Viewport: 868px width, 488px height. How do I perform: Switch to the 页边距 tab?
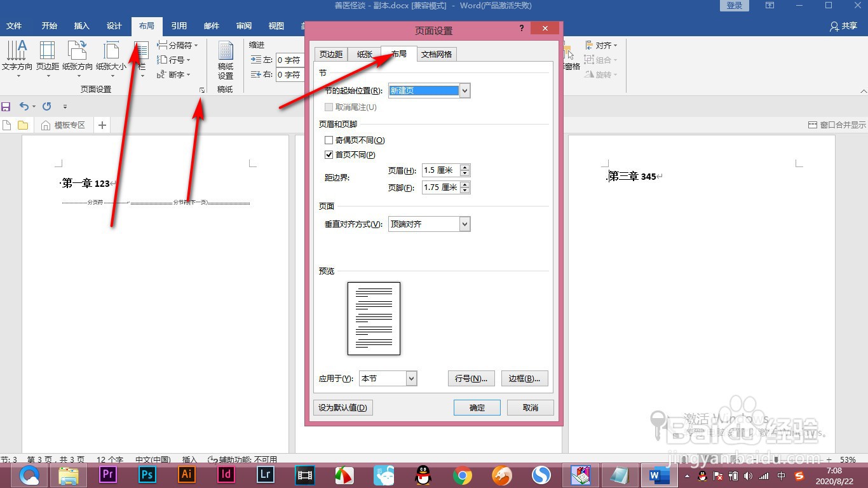point(330,54)
